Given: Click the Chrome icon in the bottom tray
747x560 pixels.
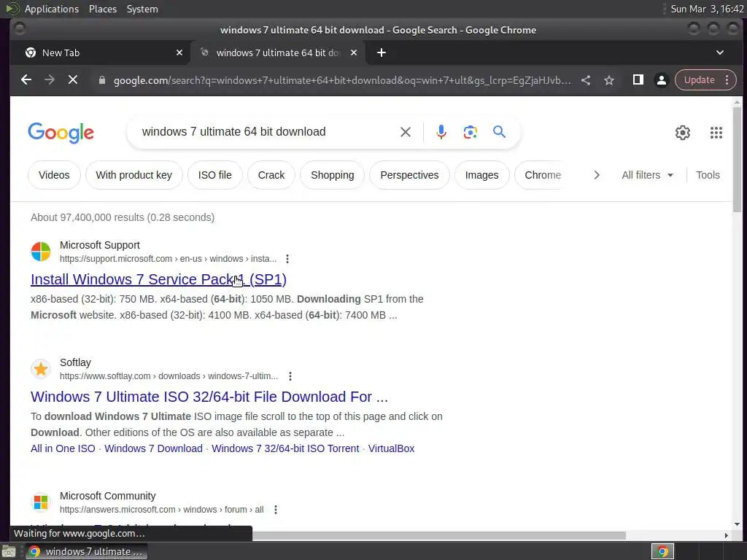Looking at the screenshot, I should [662, 551].
